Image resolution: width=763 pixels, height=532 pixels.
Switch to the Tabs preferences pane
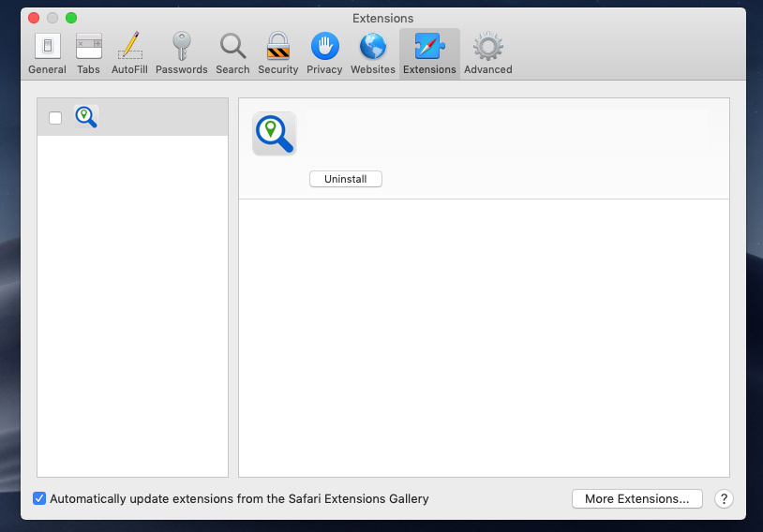[x=88, y=53]
